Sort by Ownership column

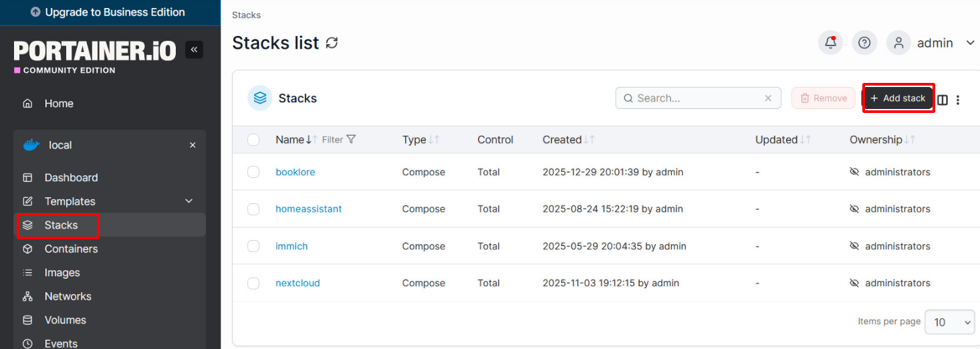pyautogui.click(x=882, y=140)
